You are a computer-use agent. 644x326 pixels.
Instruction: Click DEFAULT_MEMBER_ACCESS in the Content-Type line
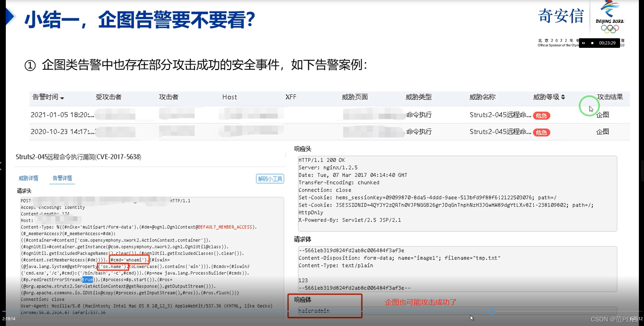tap(225, 227)
